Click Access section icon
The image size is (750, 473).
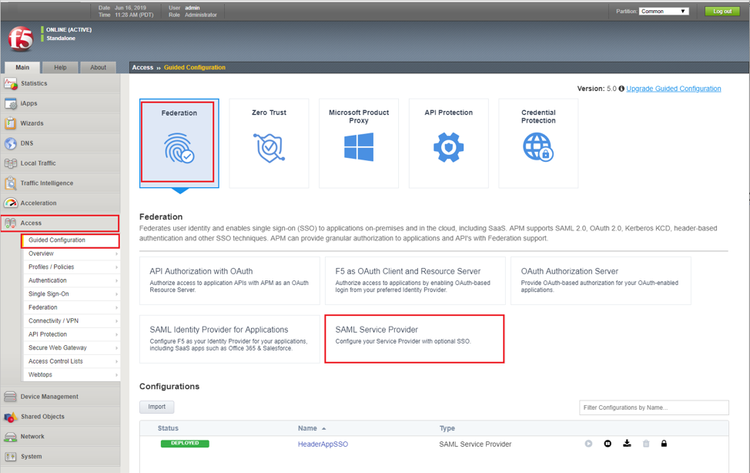click(x=11, y=223)
